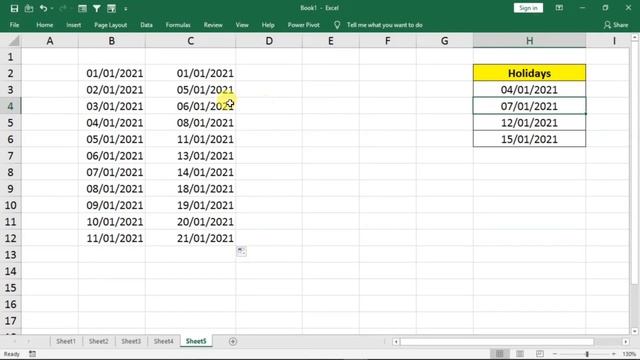Select column D header
The image size is (640, 360).
(269, 41)
